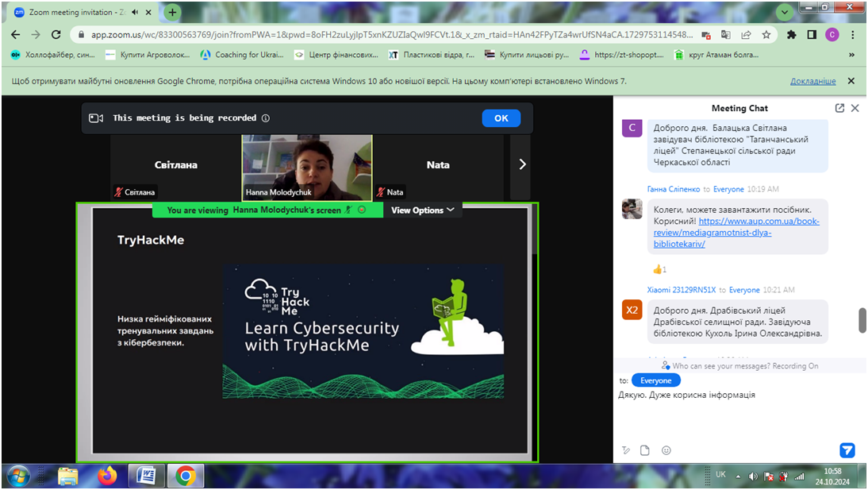Click OK on the recording notice
The image size is (868, 490).
click(501, 118)
